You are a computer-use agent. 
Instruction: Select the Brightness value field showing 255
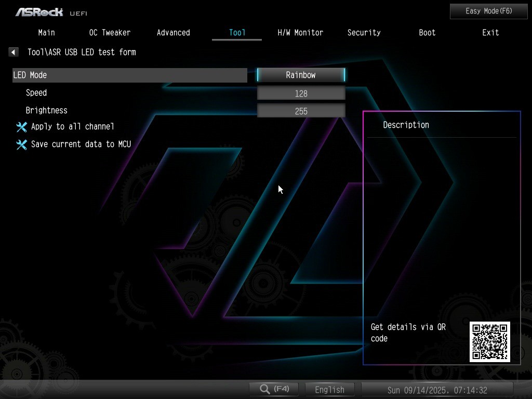tap(301, 111)
